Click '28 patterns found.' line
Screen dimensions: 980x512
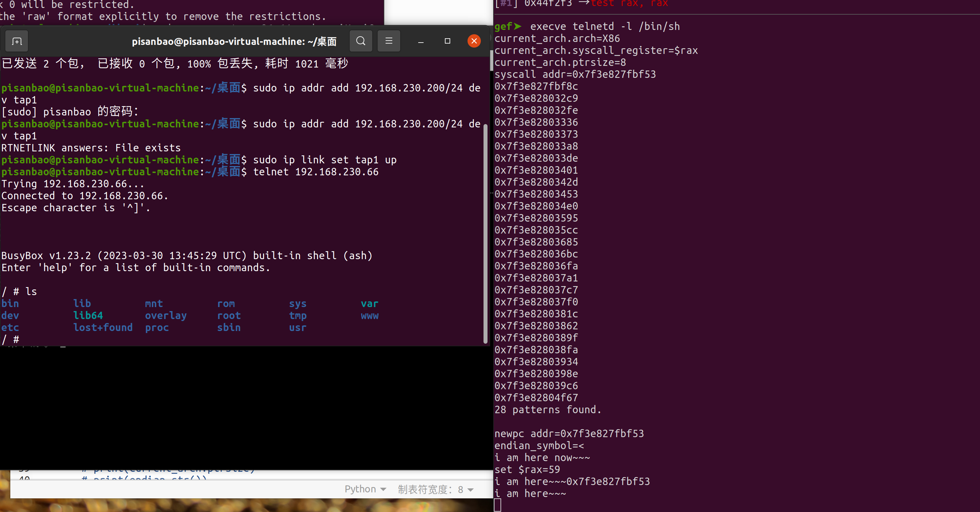[548, 410]
